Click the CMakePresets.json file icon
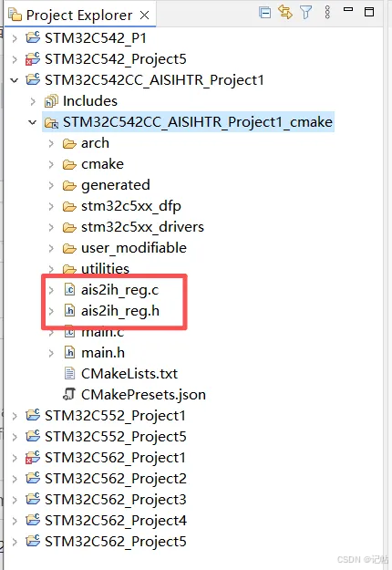Viewport: 392px width, 570px height. (x=69, y=394)
